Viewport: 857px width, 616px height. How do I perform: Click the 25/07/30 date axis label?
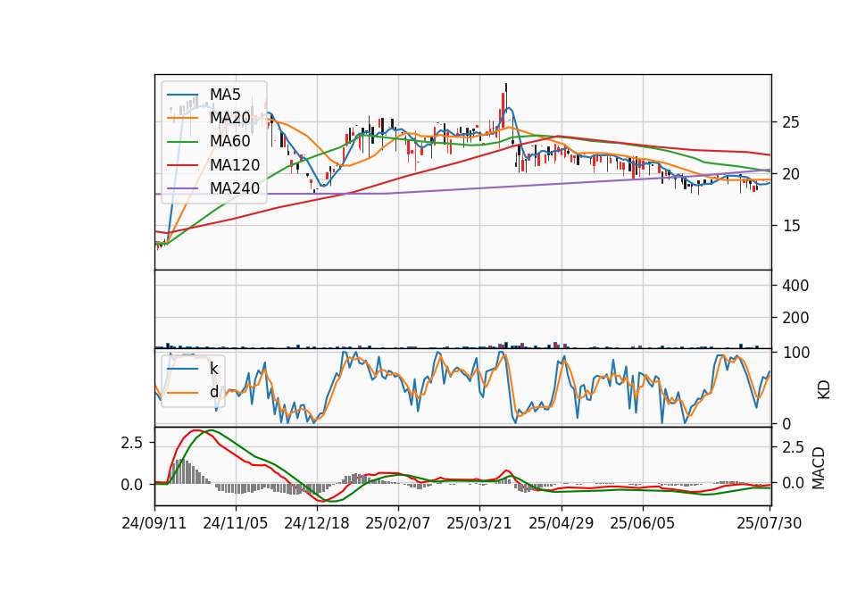[x=770, y=523]
